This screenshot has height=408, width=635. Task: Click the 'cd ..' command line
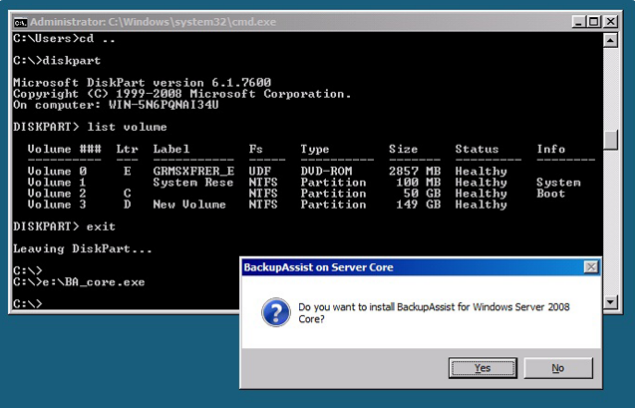tap(64, 38)
